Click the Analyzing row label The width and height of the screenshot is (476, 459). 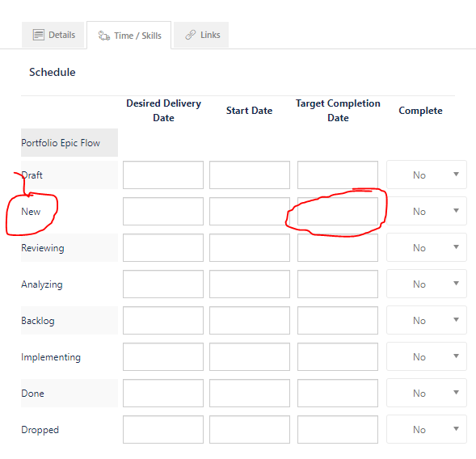42,284
